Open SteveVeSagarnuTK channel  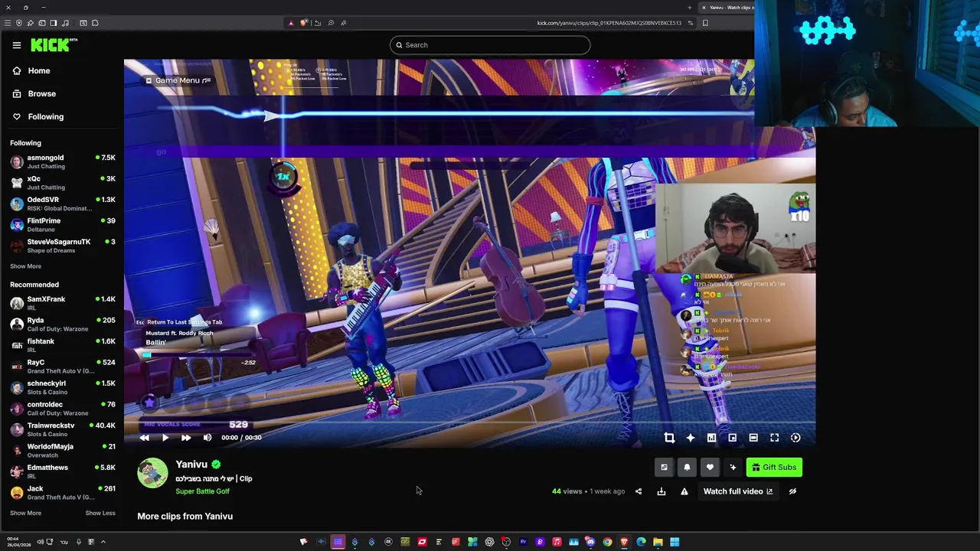point(62,246)
